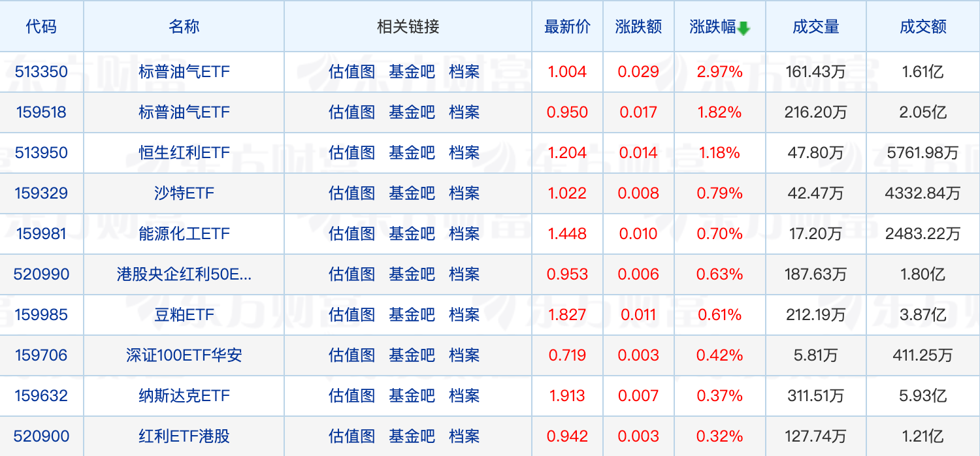Open fund code 159632
This screenshot has width=980, height=456.
[x=41, y=396]
